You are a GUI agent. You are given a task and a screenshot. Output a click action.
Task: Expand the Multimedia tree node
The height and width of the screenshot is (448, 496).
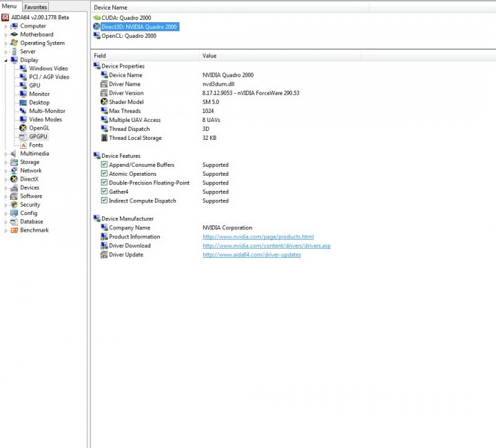click(6, 154)
